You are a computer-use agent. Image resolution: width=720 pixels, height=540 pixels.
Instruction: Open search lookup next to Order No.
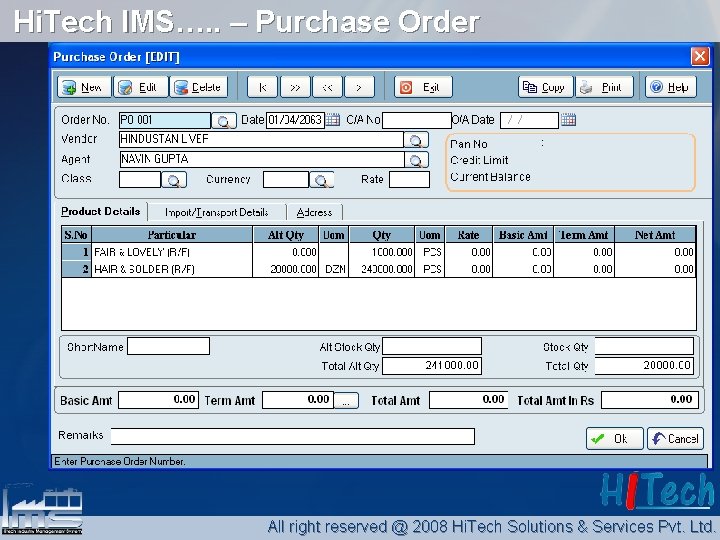224,121
